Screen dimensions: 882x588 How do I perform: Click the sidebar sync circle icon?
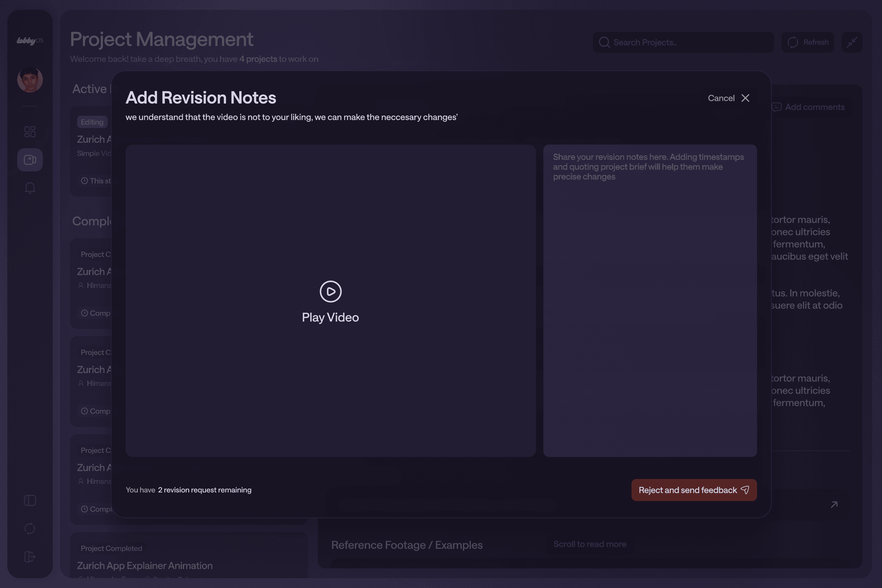(x=30, y=529)
